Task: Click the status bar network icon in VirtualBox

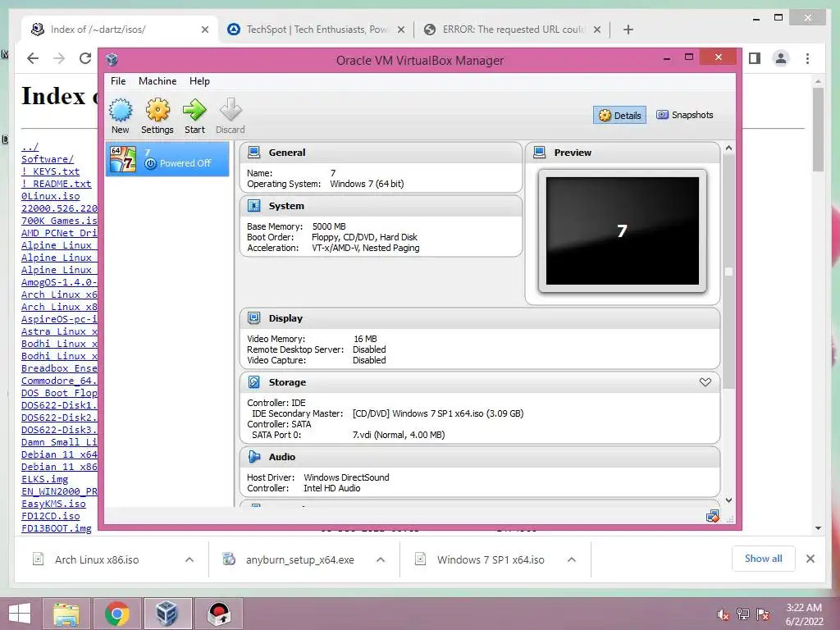Action: [x=713, y=517]
